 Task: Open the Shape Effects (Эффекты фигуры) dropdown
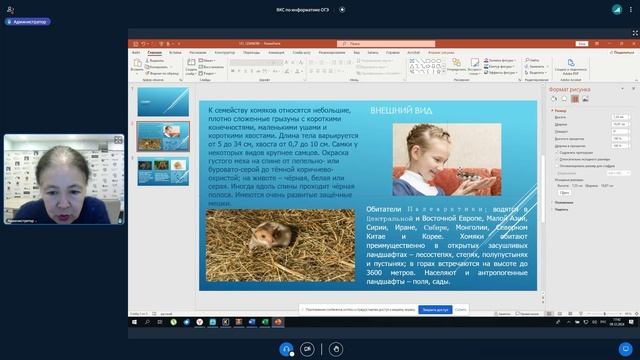point(500,73)
